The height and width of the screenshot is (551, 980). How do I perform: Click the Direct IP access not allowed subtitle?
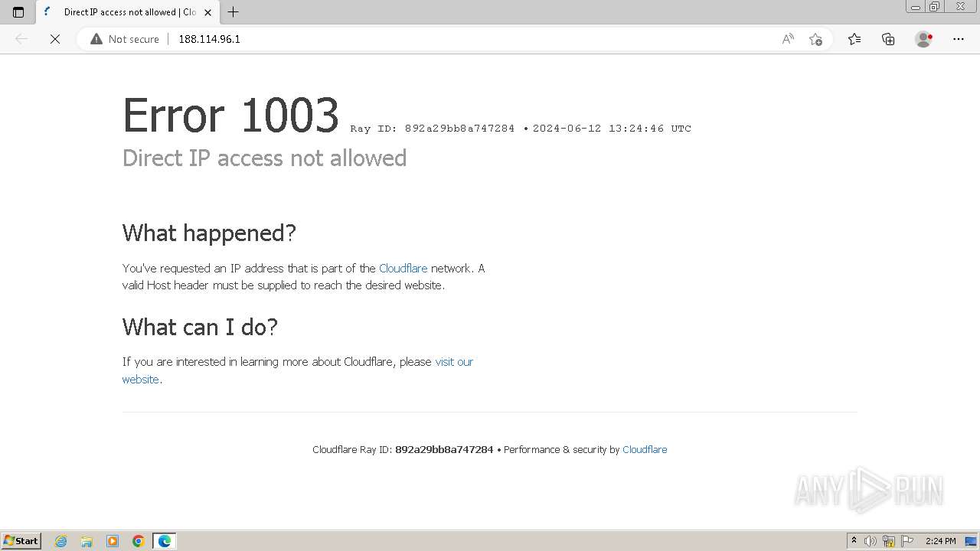tap(264, 158)
